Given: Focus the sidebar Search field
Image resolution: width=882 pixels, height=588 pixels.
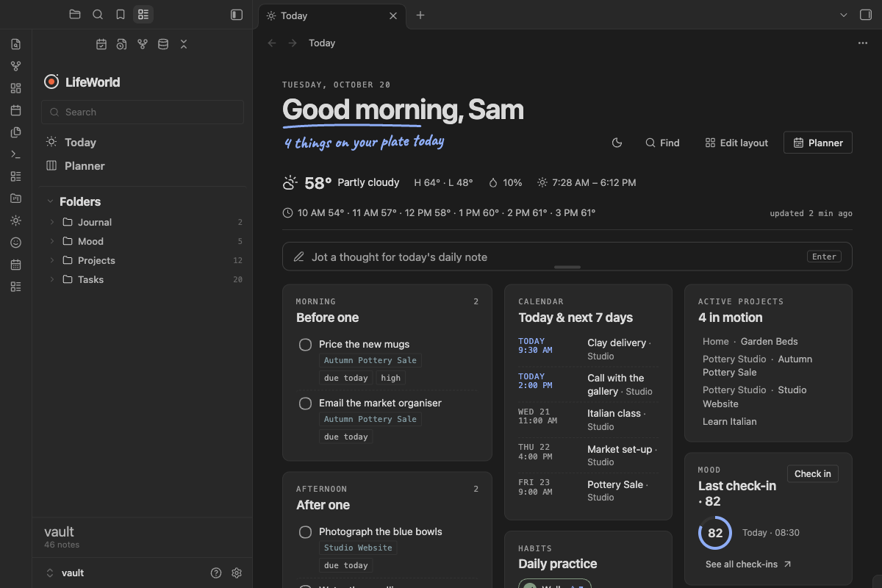Looking at the screenshot, I should pyautogui.click(x=143, y=112).
